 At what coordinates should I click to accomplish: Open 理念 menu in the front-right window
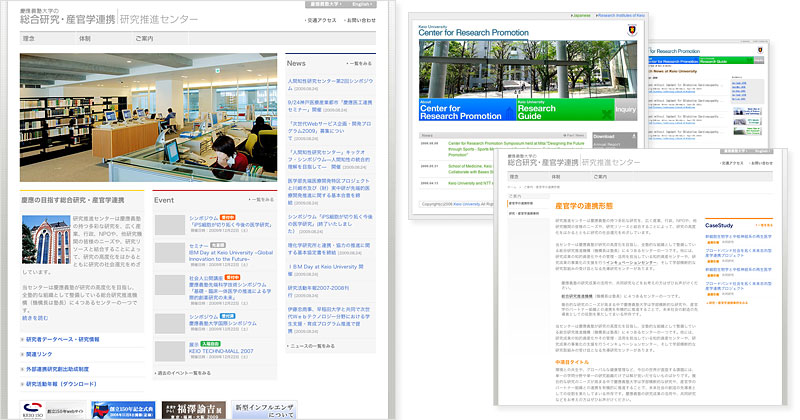514,177
